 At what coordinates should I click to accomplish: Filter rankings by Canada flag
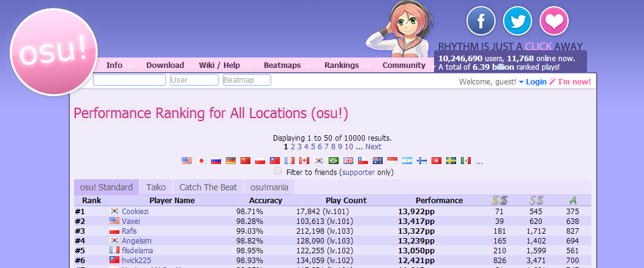pyautogui.click(x=304, y=161)
